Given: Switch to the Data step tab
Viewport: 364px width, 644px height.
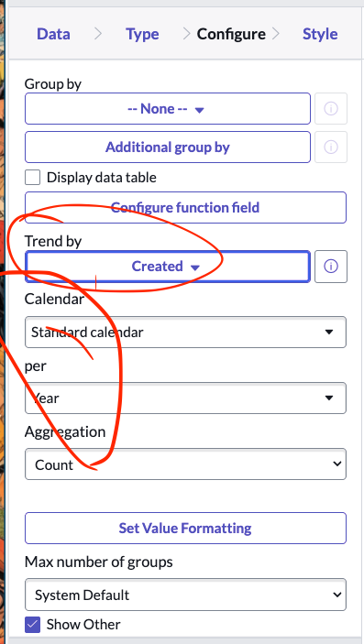Looking at the screenshot, I should tap(53, 34).
